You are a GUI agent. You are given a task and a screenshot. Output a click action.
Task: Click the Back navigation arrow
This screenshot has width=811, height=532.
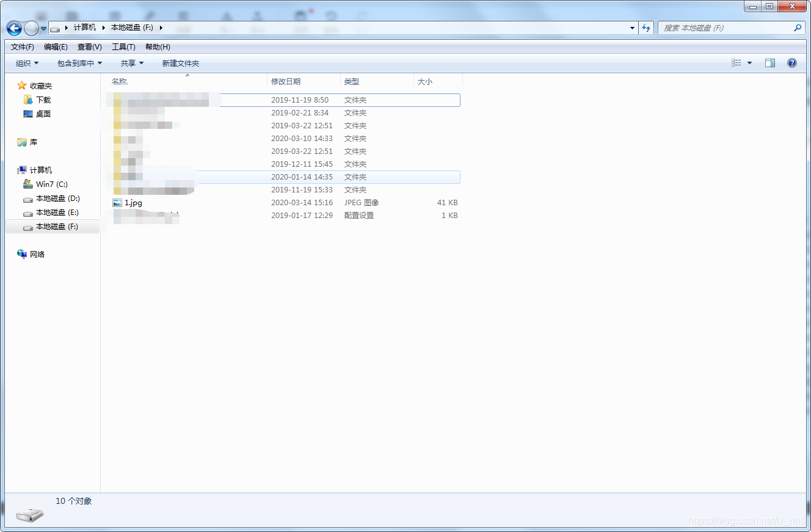[14, 28]
